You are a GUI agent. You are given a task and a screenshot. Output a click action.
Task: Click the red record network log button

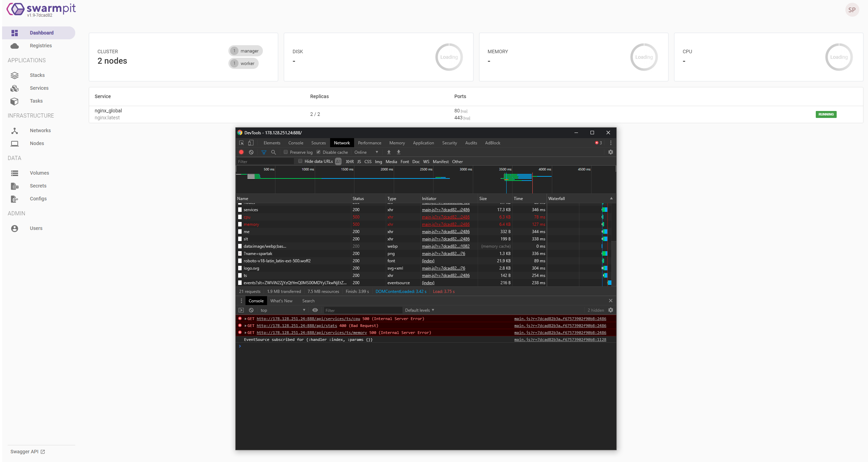coord(241,152)
